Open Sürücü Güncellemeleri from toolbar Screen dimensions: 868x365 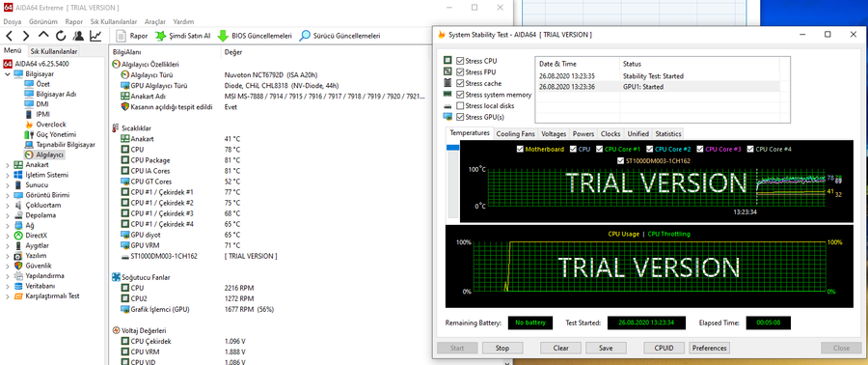[339, 36]
